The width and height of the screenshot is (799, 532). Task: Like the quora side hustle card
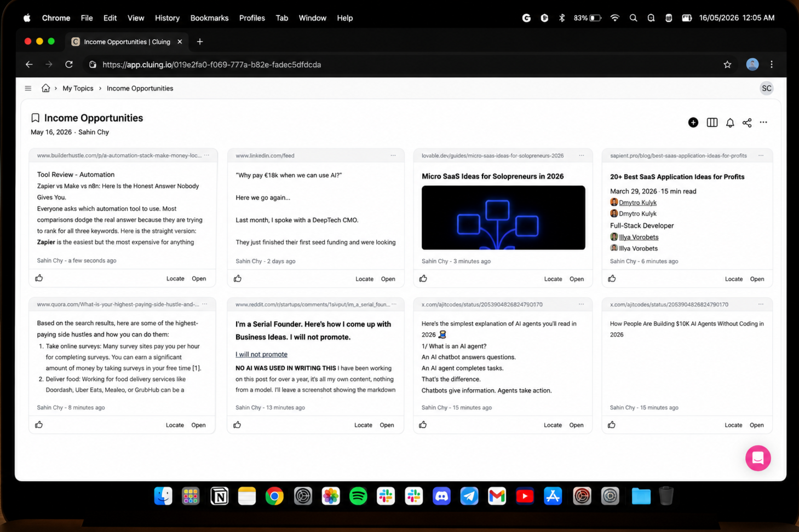pyautogui.click(x=39, y=425)
